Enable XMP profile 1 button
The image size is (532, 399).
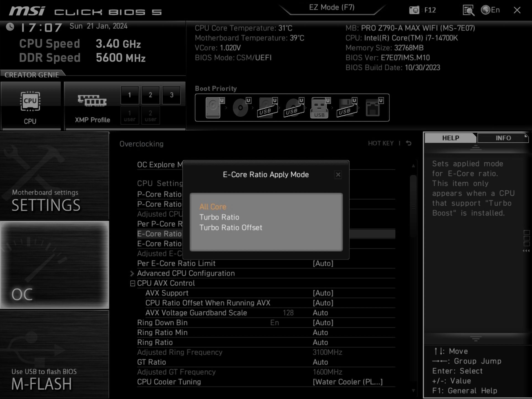point(130,95)
